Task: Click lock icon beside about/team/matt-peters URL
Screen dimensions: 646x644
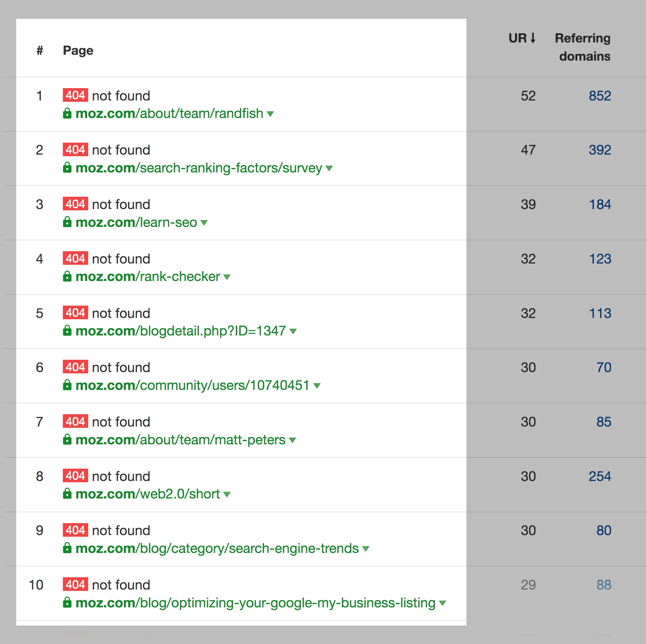Action: (67, 439)
